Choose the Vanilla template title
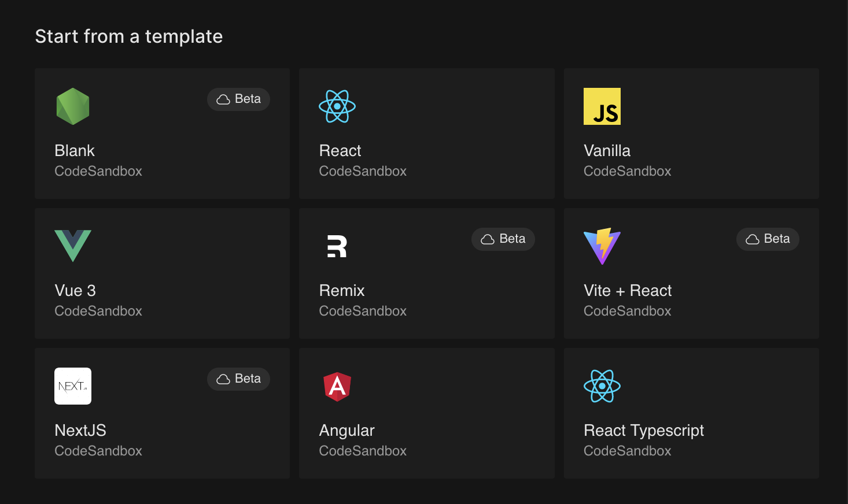The image size is (848, 504). coord(607,151)
